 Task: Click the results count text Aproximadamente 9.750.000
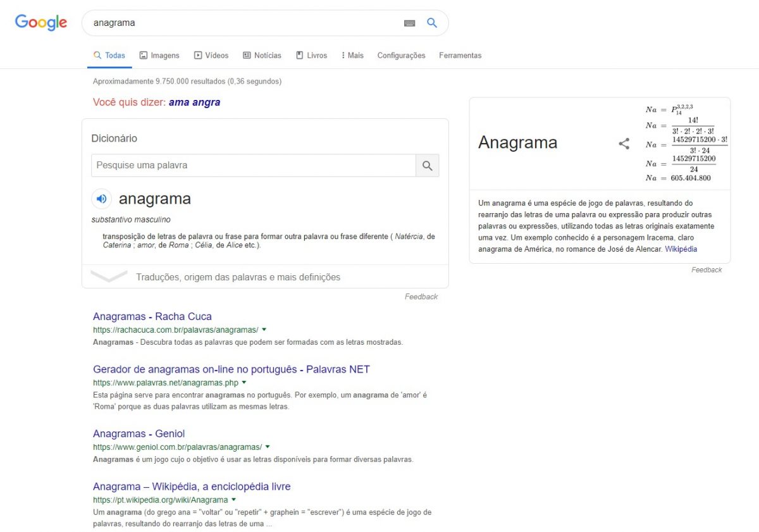click(x=187, y=82)
